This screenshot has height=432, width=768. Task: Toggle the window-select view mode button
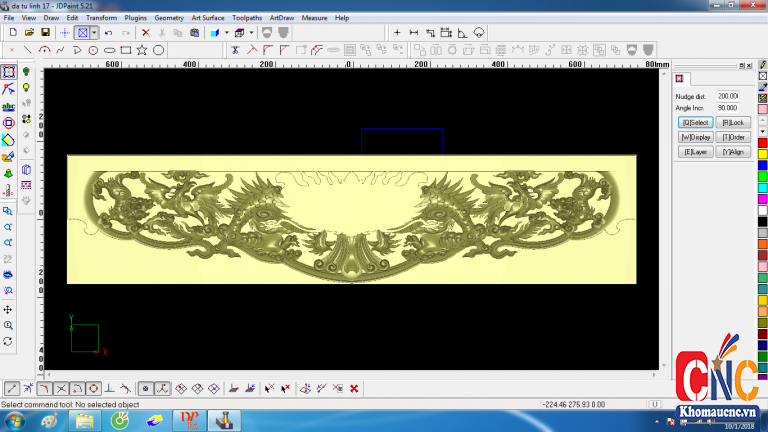82,32
